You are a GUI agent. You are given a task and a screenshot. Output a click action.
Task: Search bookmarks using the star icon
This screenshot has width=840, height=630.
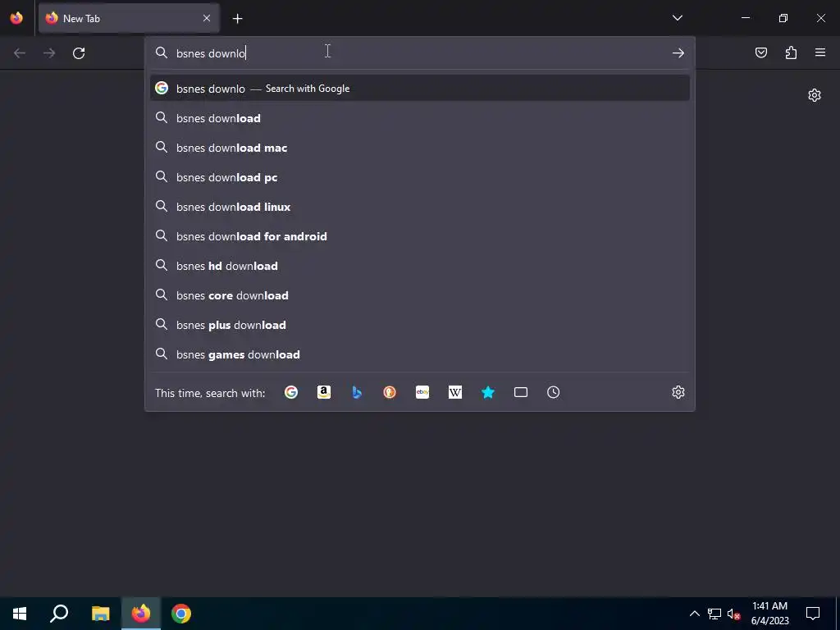click(488, 393)
